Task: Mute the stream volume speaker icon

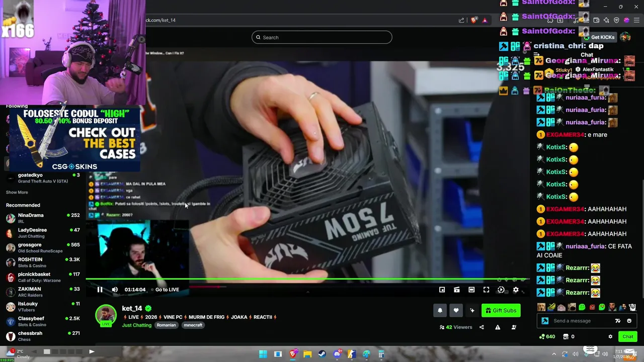Action: (x=115, y=290)
